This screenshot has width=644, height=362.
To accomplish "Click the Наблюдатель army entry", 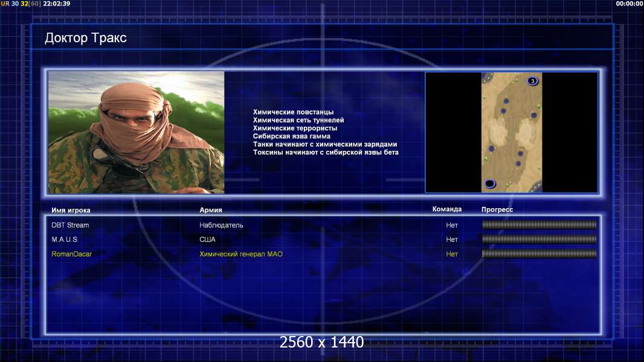I will (221, 225).
